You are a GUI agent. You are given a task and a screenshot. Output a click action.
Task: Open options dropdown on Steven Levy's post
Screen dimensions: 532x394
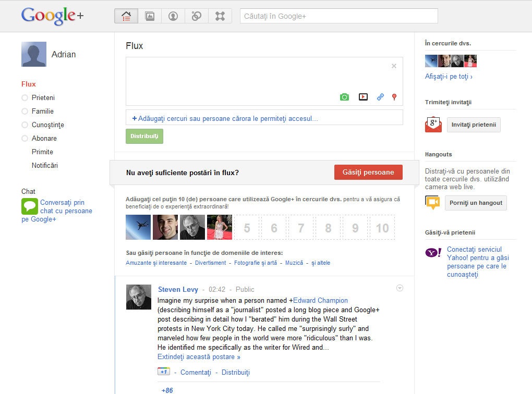coord(400,288)
